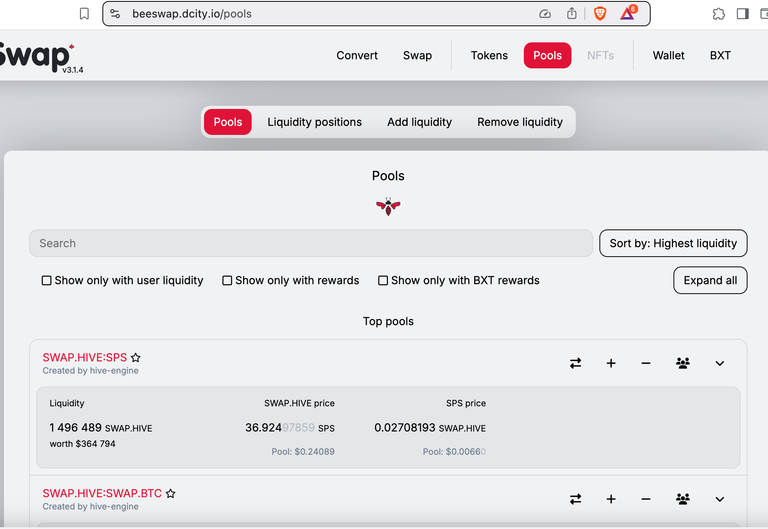Click the speedometer icon in the address bar
Viewport: 768px width, 529px height.
coord(545,14)
